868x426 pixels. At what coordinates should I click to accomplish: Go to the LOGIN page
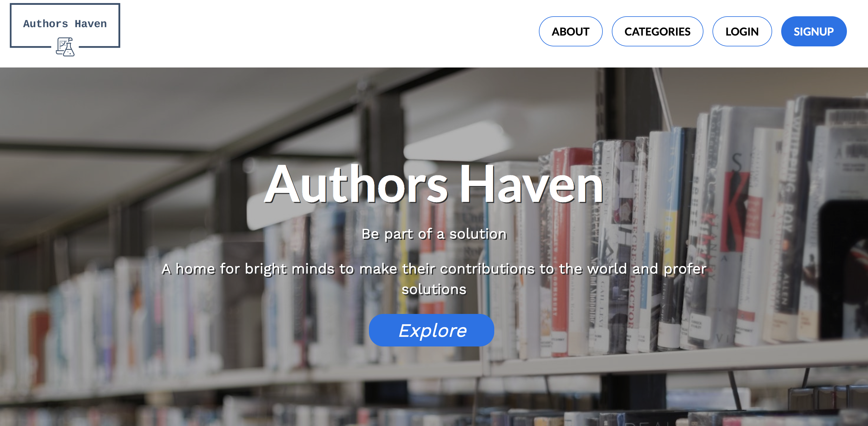pyautogui.click(x=742, y=31)
